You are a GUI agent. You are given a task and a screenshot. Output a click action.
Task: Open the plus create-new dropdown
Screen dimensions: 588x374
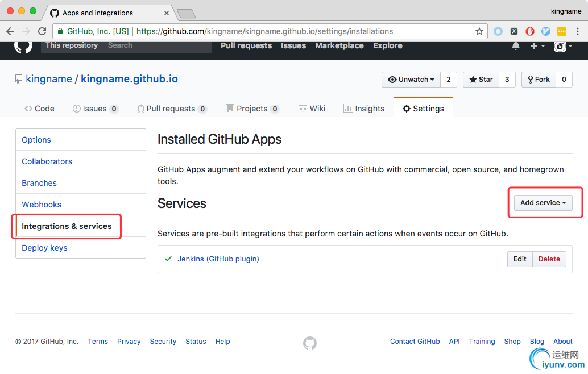[537, 45]
